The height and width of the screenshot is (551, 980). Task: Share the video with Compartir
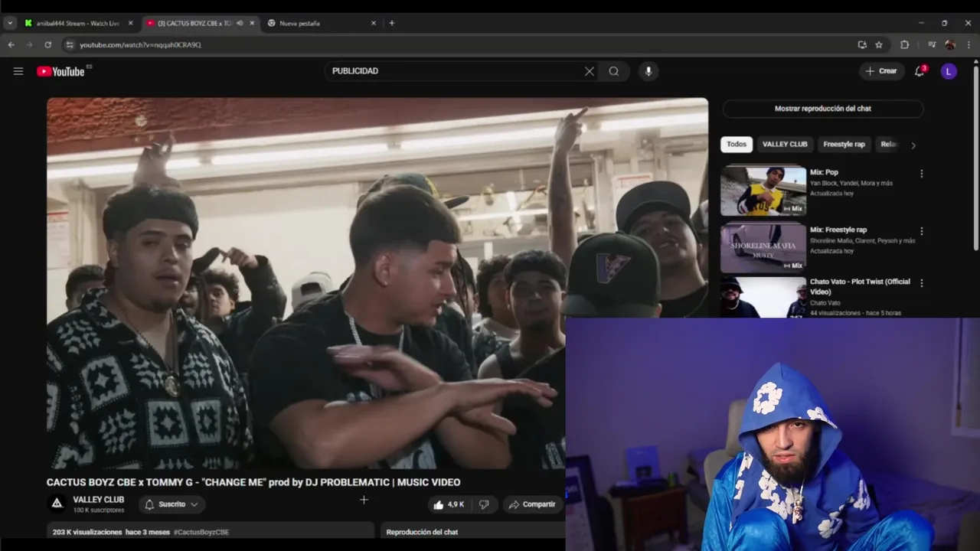pyautogui.click(x=532, y=504)
